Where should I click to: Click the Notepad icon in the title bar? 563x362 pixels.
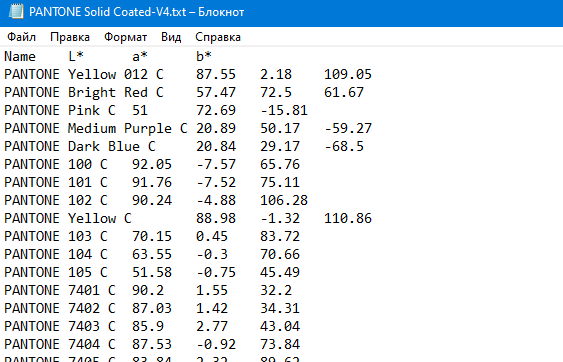tap(16, 11)
